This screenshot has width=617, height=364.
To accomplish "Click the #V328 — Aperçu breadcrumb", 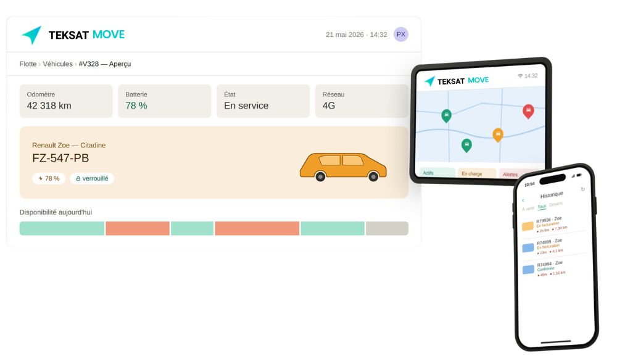I will [x=105, y=64].
